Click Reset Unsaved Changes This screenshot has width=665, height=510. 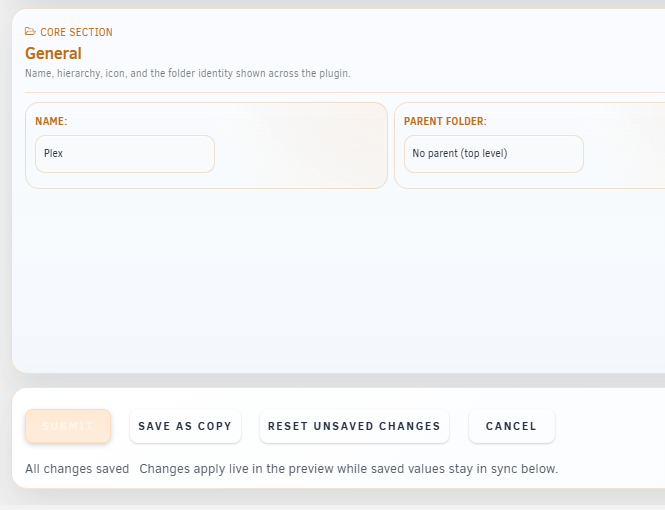pos(354,426)
